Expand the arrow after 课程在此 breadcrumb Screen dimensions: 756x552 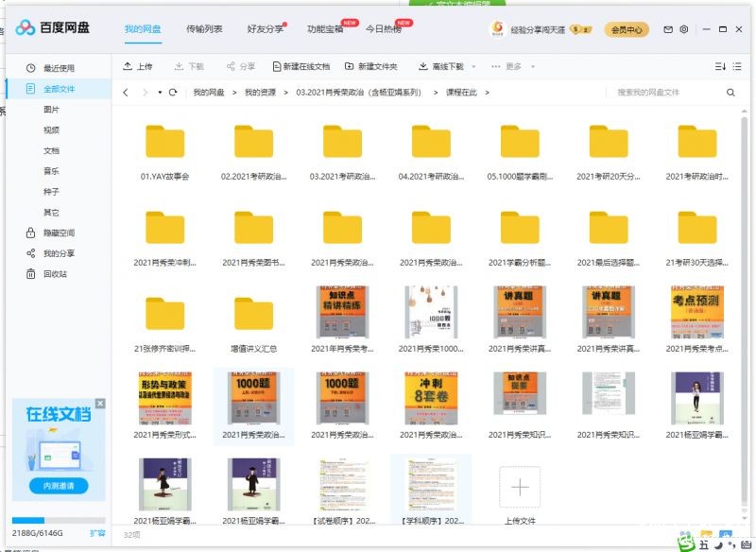[487, 92]
